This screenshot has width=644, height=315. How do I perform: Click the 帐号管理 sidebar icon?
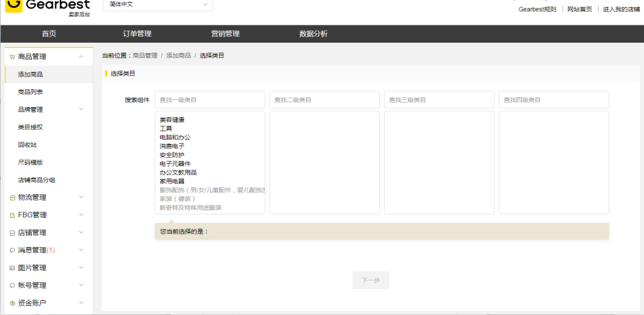pyautogui.click(x=12, y=286)
